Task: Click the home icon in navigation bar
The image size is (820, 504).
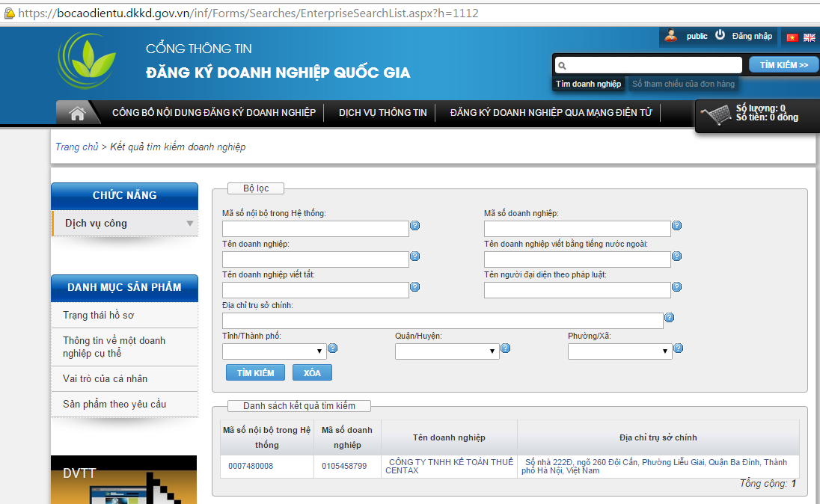Action: tap(77, 113)
